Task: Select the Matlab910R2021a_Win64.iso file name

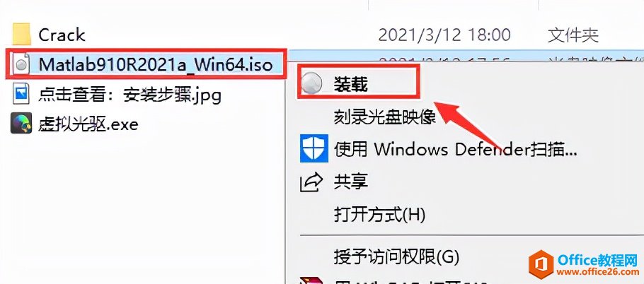Action: pos(156,64)
